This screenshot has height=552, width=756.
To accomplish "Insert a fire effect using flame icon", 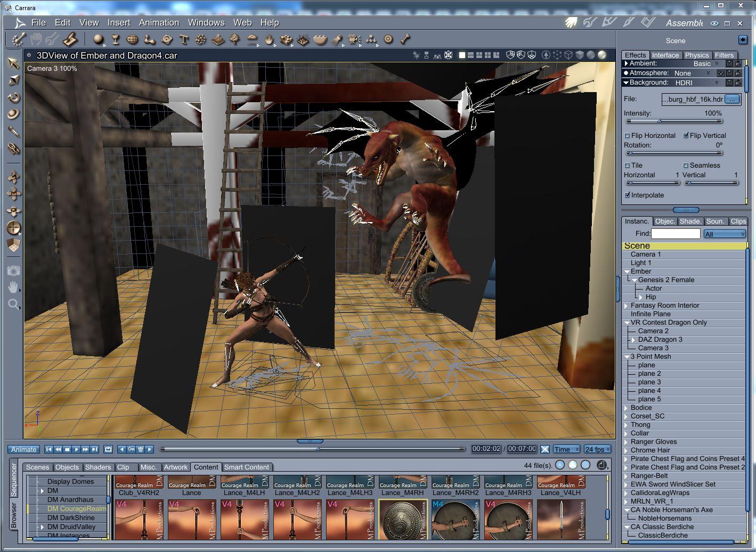I will click(270, 39).
